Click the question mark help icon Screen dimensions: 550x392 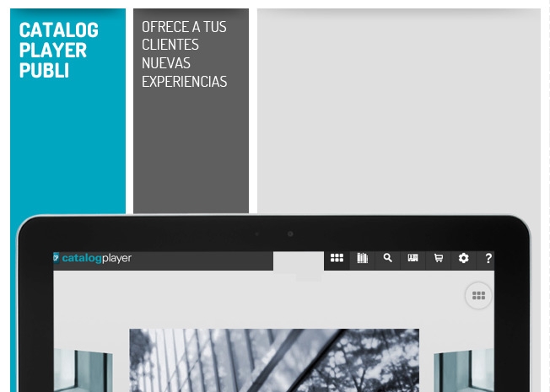pyautogui.click(x=488, y=259)
